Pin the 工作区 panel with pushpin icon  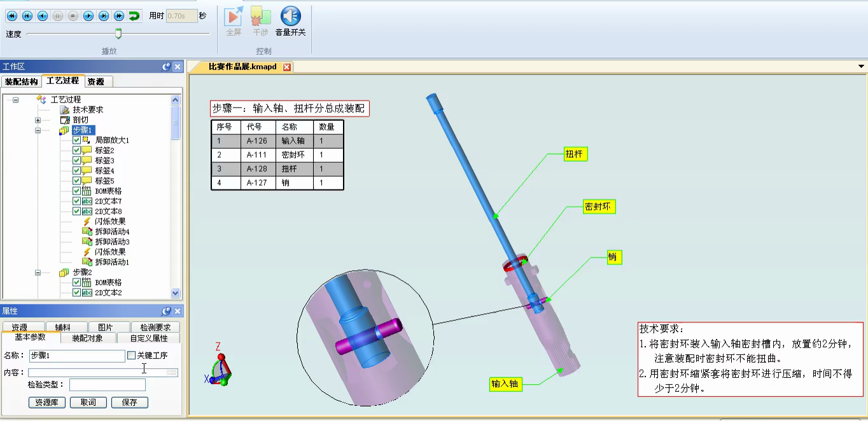pos(166,67)
